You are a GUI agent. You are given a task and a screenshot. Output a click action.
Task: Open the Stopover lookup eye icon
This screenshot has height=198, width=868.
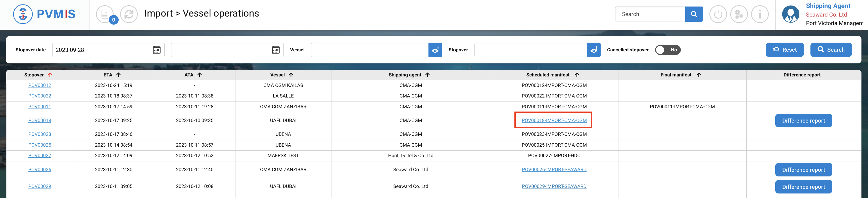pos(593,50)
